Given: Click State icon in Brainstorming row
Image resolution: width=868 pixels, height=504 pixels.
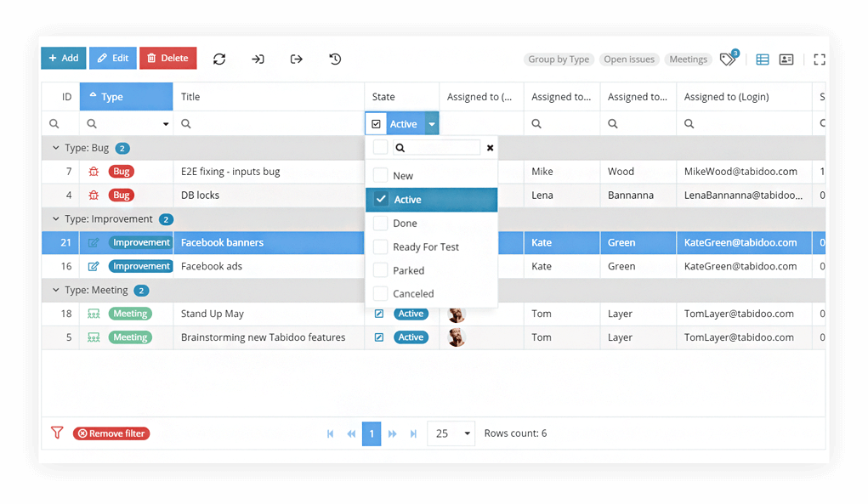Looking at the screenshot, I should point(378,337).
